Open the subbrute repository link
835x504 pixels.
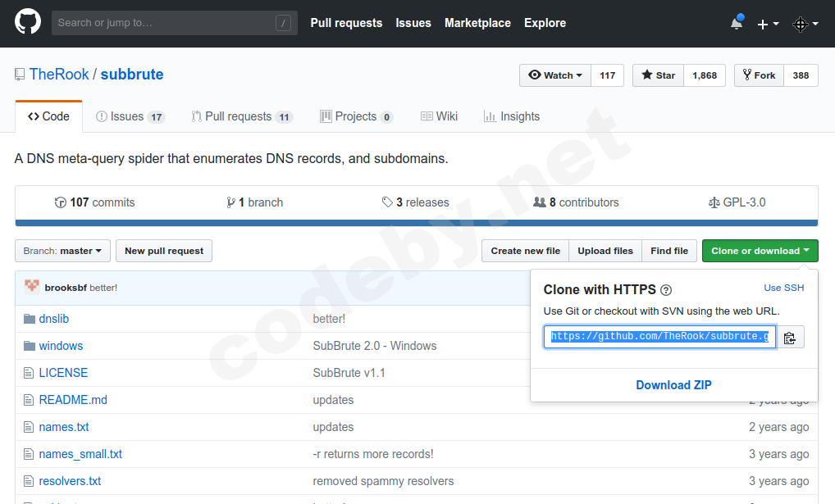pos(132,74)
